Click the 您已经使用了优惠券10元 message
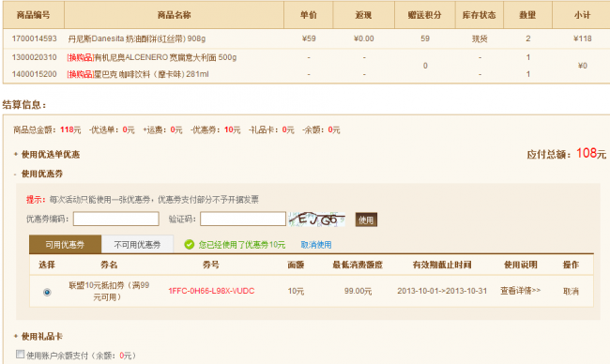610x364 pixels. coord(242,245)
